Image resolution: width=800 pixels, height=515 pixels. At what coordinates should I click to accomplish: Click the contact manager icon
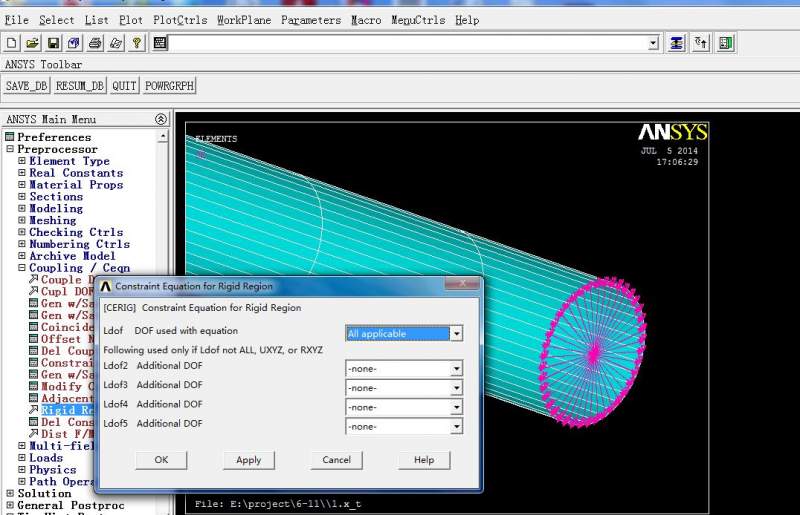coord(726,43)
